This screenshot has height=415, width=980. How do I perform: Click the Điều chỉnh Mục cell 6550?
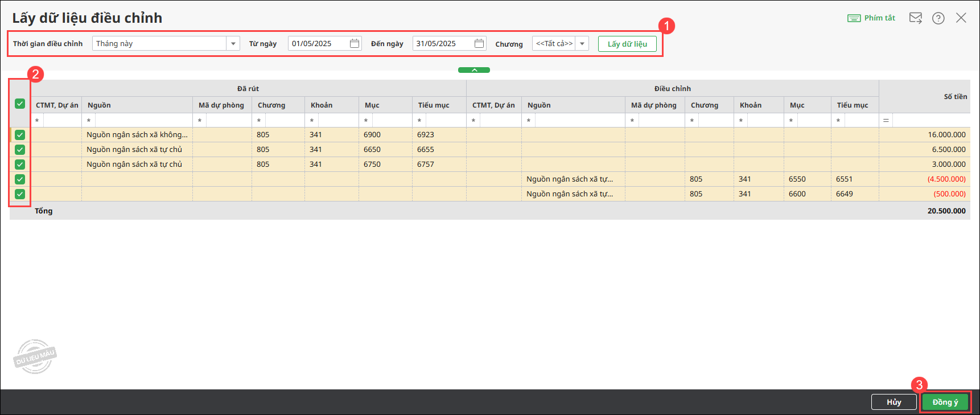pos(808,179)
